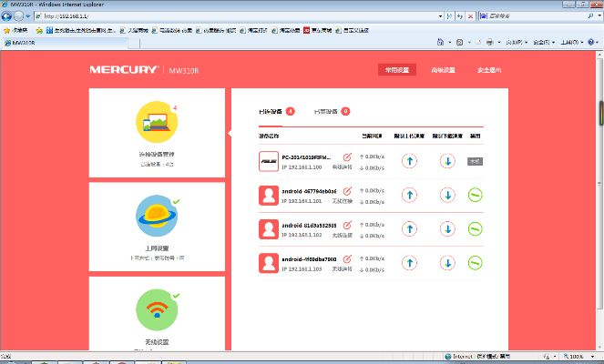The height and width of the screenshot is (364, 604).
Task: Open the wireless settings Wi-Fi icon
Action: (157, 311)
